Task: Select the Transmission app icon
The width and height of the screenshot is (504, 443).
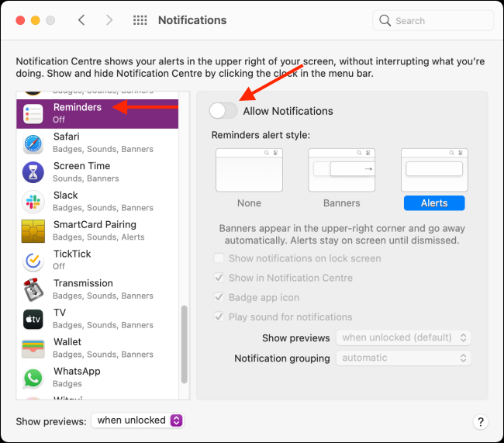Action: click(x=33, y=290)
